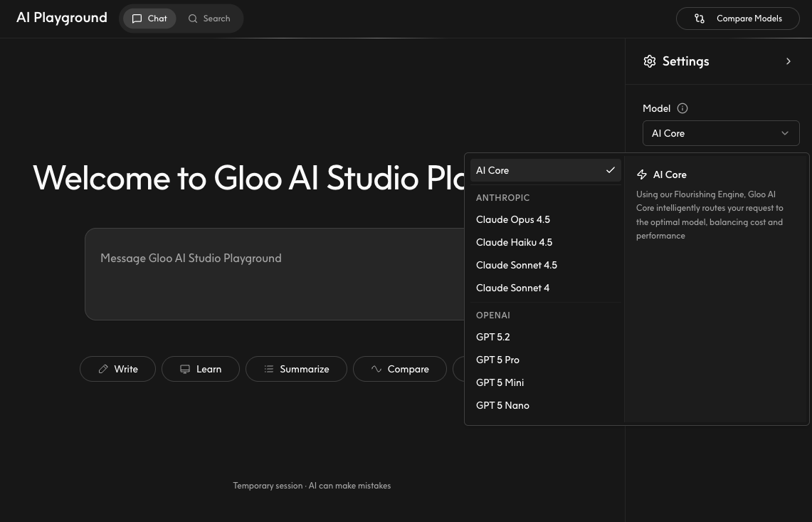Click the OPENAI group header
This screenshot has width=812, height=522.
pos(493,315)
